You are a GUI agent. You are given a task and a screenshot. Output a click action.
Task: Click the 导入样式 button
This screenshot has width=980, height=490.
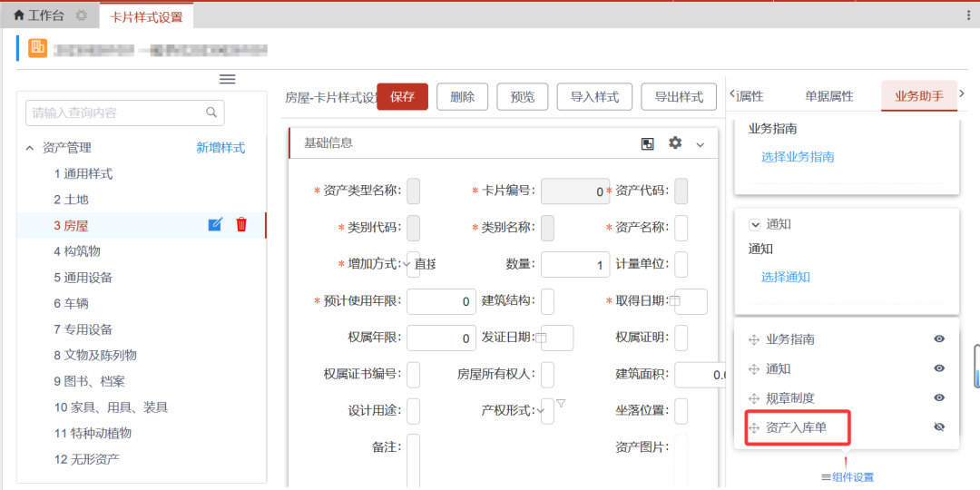594,96
